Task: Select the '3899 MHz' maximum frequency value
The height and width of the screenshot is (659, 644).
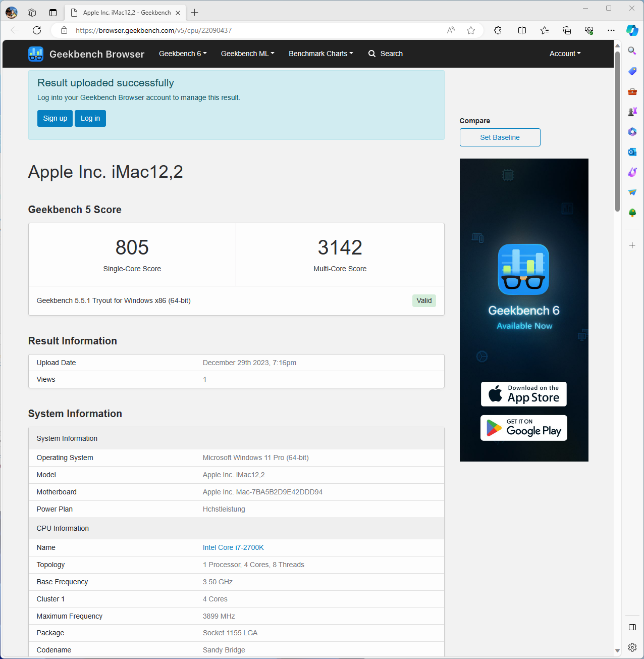Action: pos(219,616)
